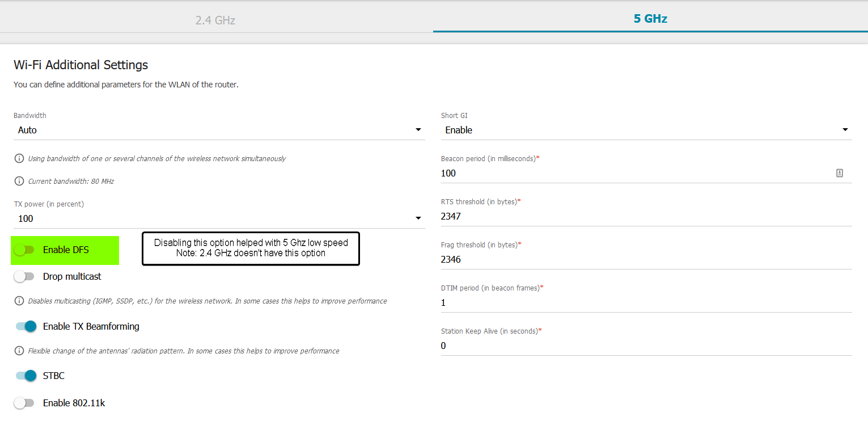Turn off the STBC switch

point(26,376)
